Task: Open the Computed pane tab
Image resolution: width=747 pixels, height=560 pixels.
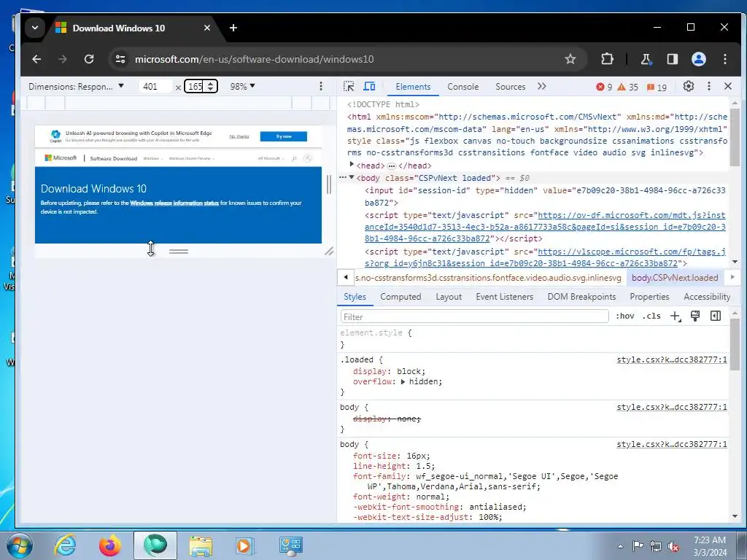Action: [400, 297]
